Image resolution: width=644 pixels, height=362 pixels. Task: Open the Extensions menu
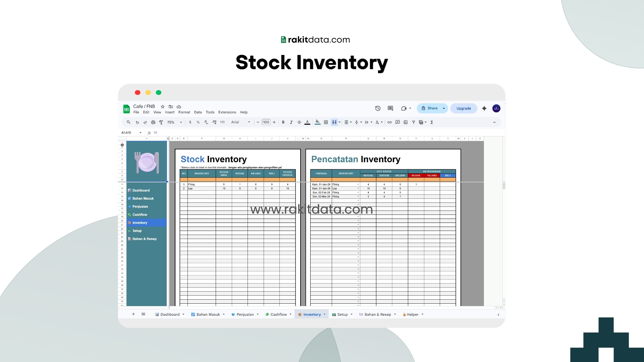click(227, 112)
